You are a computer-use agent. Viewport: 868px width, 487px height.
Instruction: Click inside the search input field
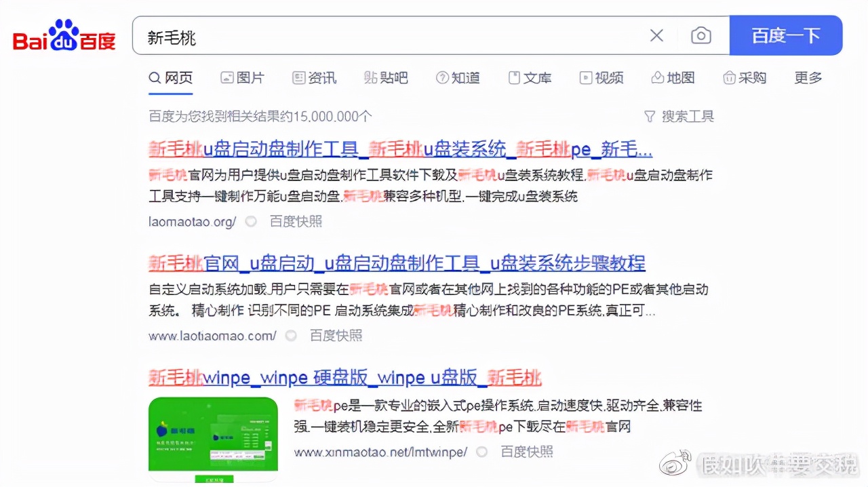339,35
